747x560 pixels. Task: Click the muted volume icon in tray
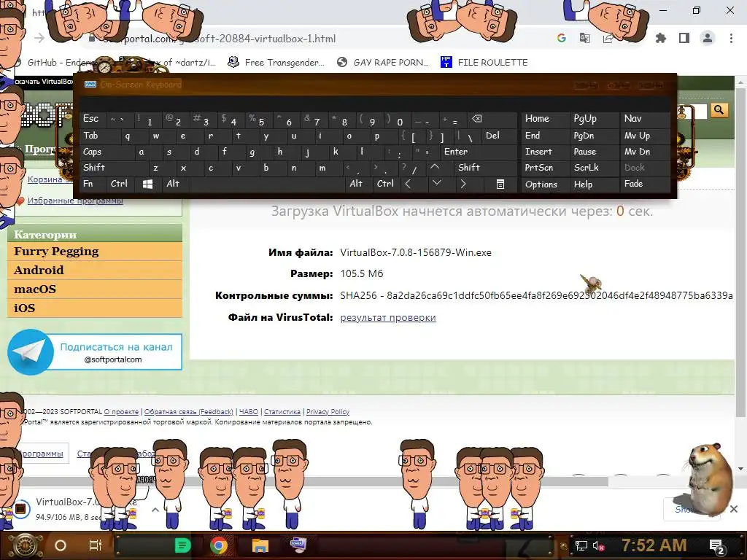[598, 545]
